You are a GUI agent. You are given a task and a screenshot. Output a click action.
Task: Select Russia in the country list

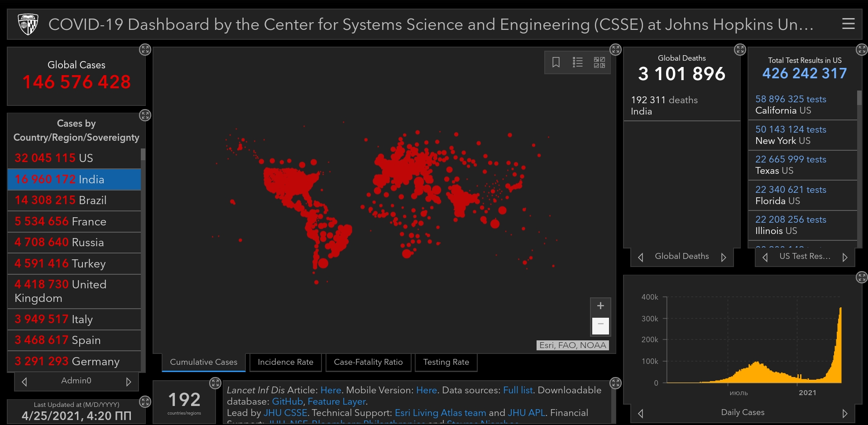tap(74, 242)
